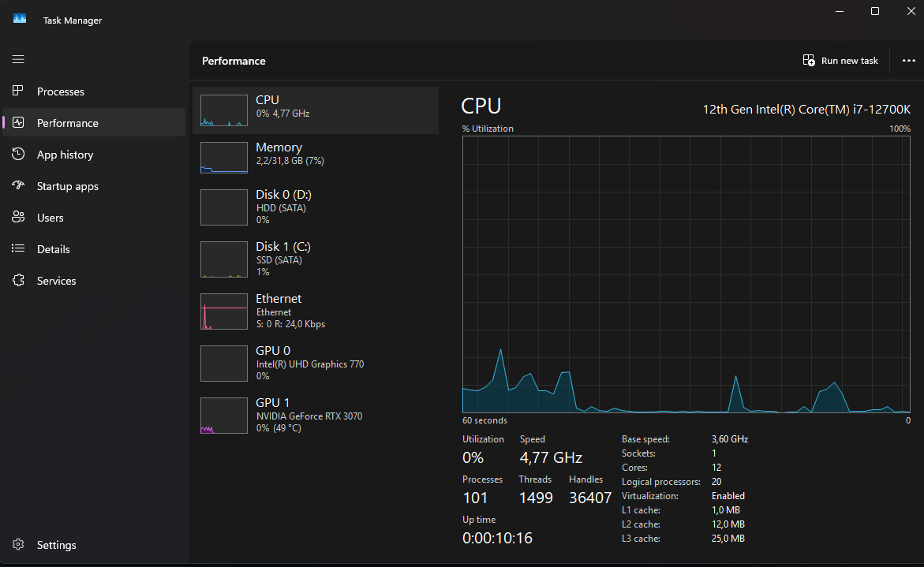
Task: Click the CPU utilization graph
Action: tap(686, 274)
